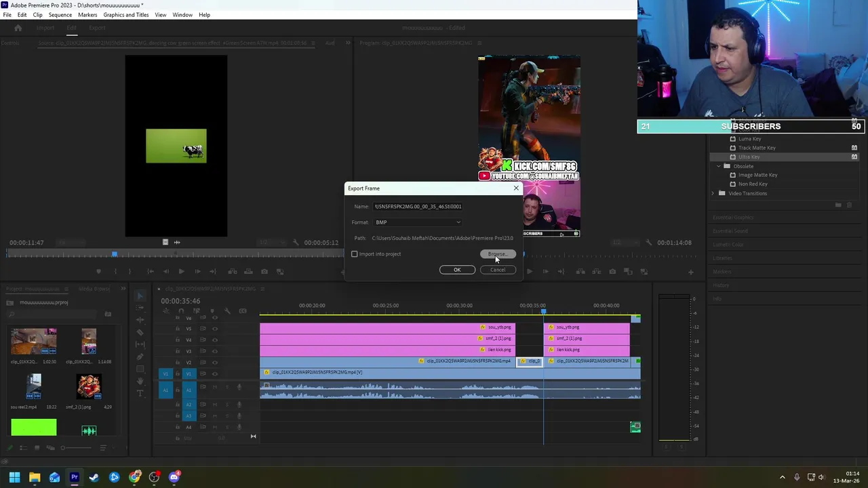Image resolution: width=868 pixels, height=488 pixels.
Task: Click Home icon in Premiere header
Action: click(x=18, y=28)
